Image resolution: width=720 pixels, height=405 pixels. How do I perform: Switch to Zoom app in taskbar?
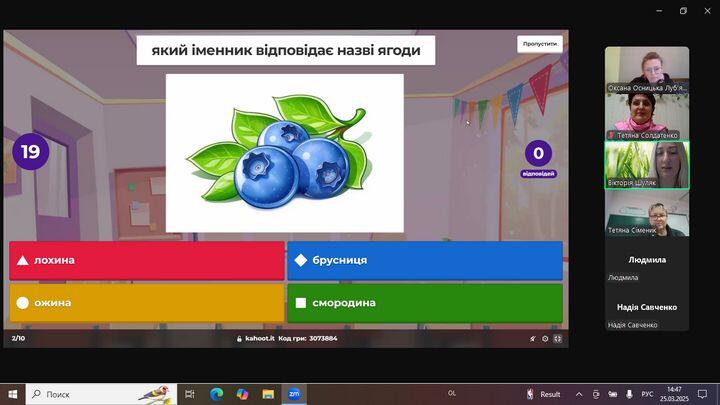tap(294, 394)
